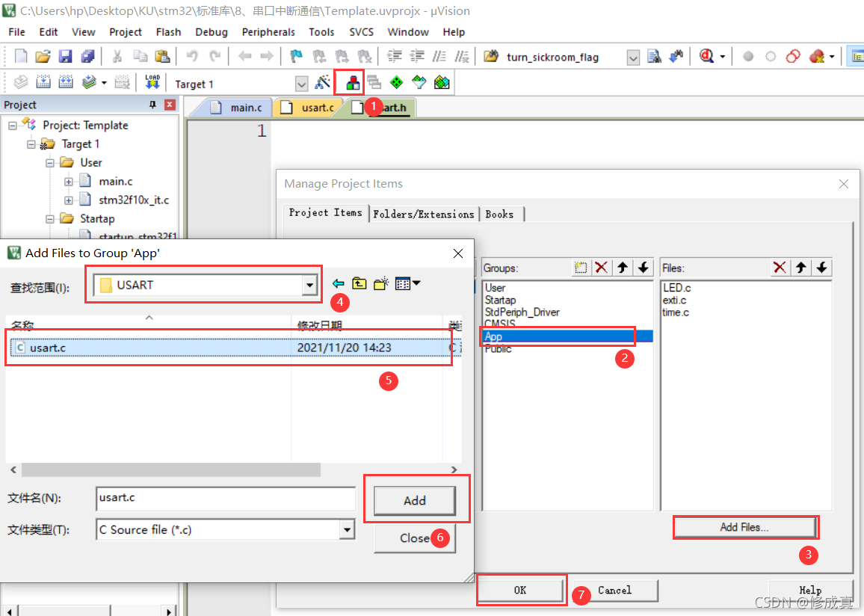The image size is (864, 616).
Task: Click Help in Manage Project Items
Action: 810,590
